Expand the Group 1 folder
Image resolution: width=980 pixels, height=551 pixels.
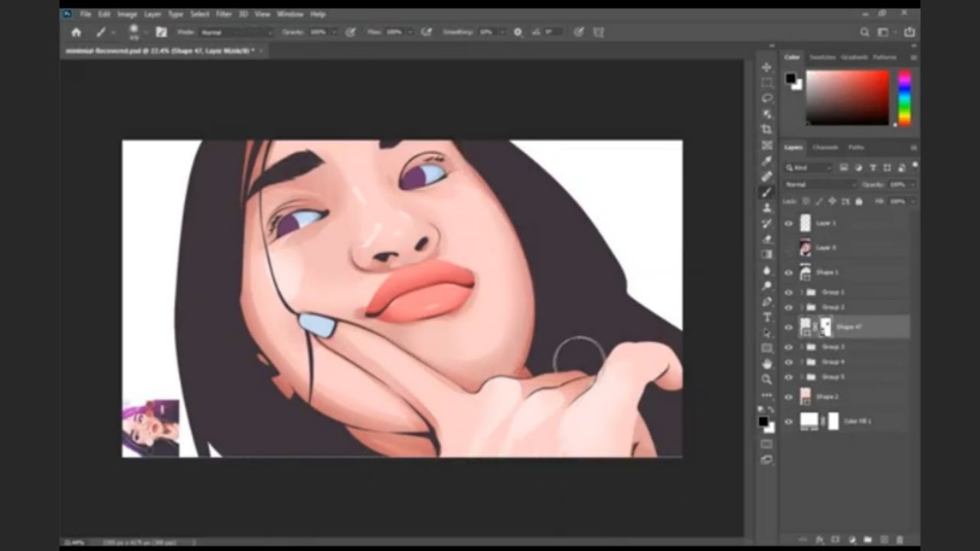coord(802,292)
